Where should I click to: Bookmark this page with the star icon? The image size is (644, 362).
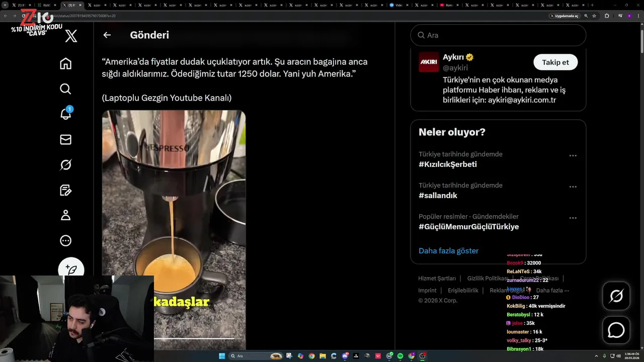594,16
